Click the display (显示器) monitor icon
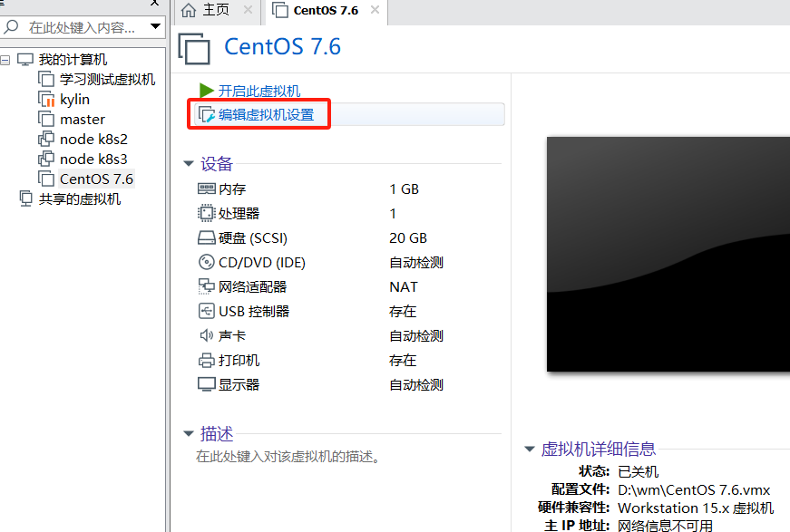The width and height of the screenshot is (790, 532). click(x=207, y=384)
